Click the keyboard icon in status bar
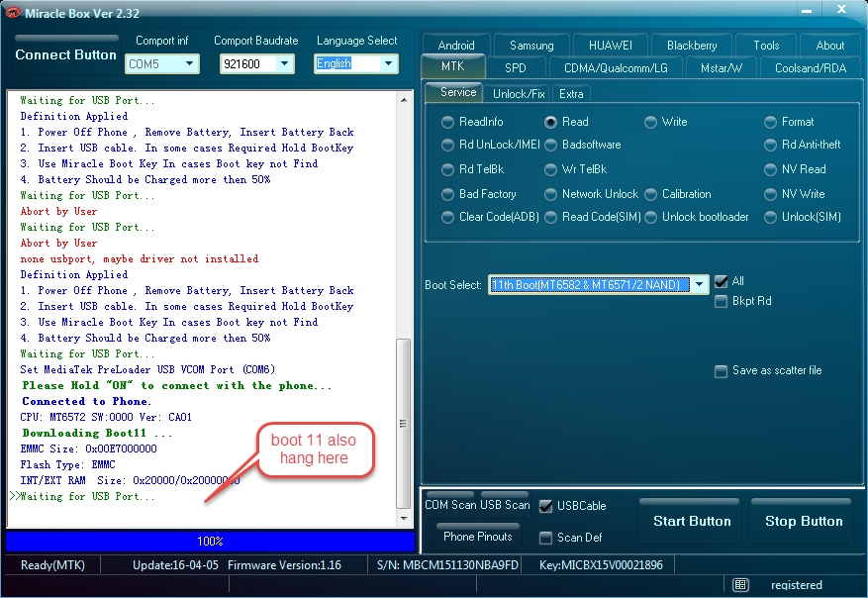 [740, 585]
